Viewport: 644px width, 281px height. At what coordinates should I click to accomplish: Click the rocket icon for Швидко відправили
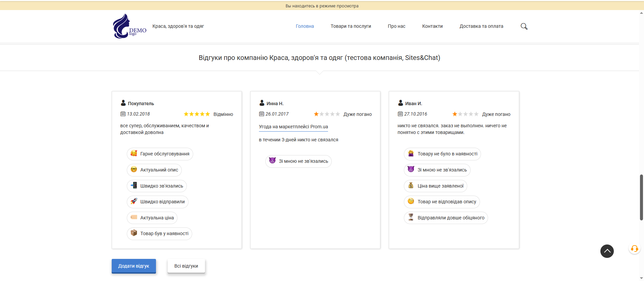(134, 201)
